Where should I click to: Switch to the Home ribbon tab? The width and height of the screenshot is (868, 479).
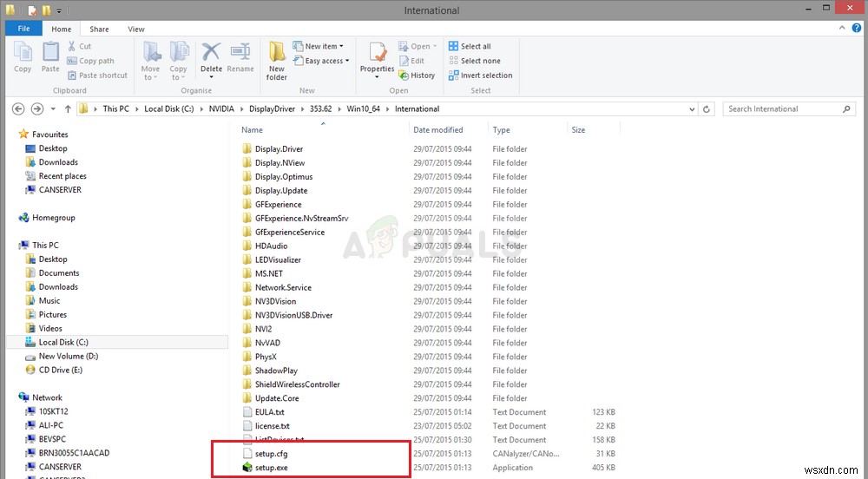[62, 30]
